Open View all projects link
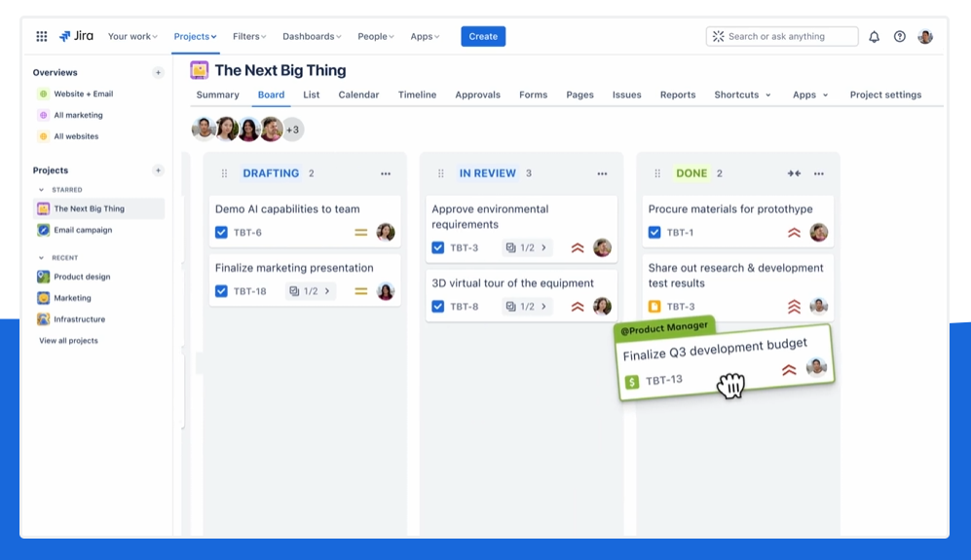This screenshot has height=560, width=971. click(69, 341)
